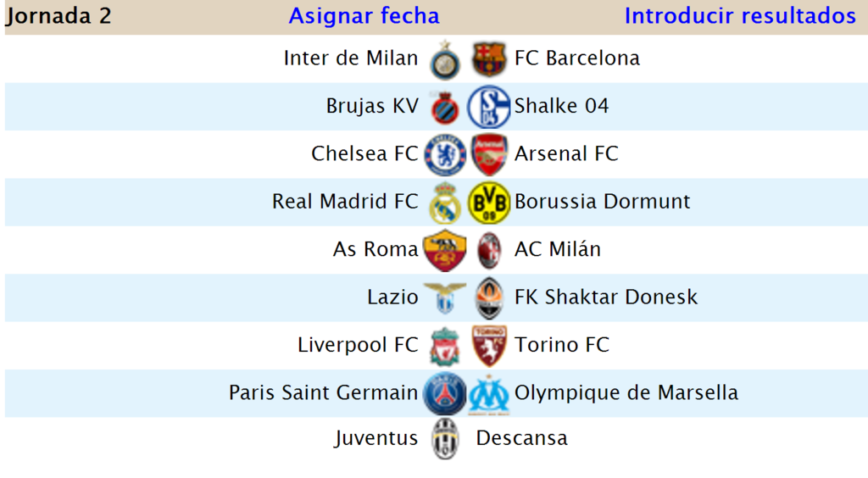Click the As Roma wolf crest
The height and width of the screenshot is (478, 868).
point(445,251)
